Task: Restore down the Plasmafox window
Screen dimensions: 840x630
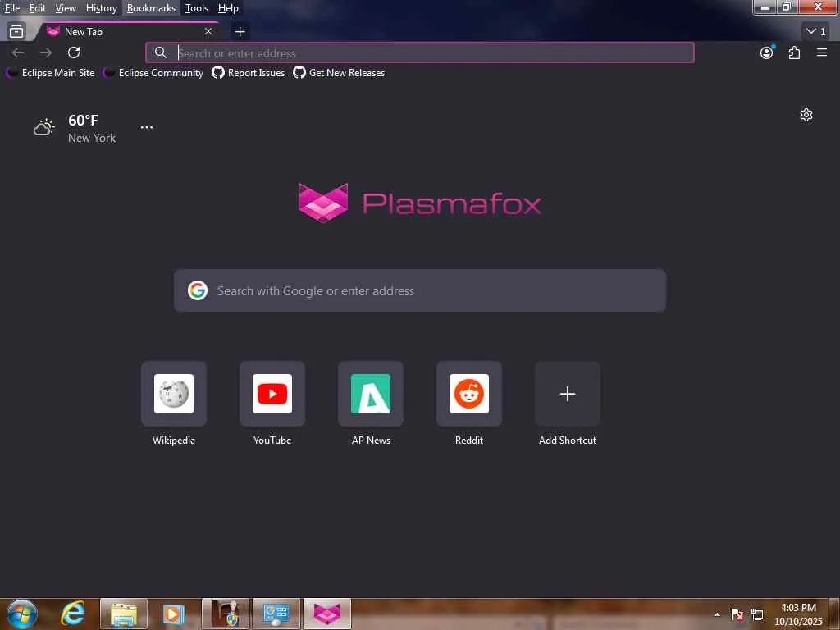Action: tap(787, 7)
